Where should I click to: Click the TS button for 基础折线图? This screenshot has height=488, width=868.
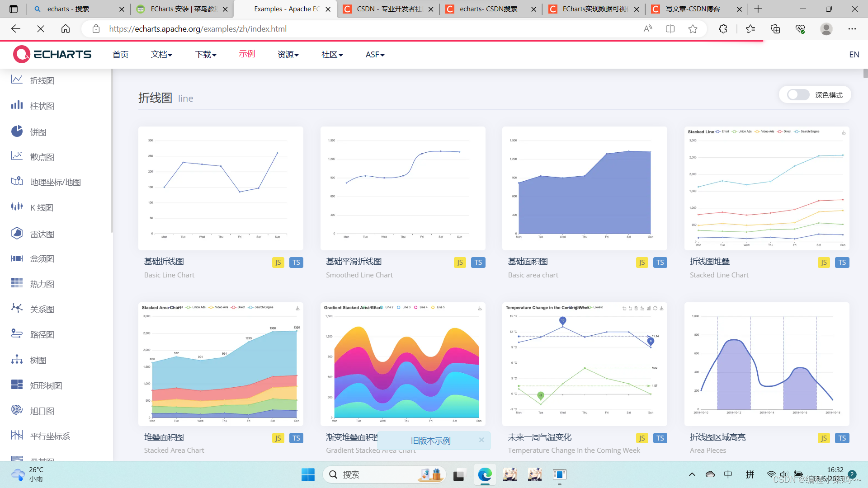click(296, 263)
